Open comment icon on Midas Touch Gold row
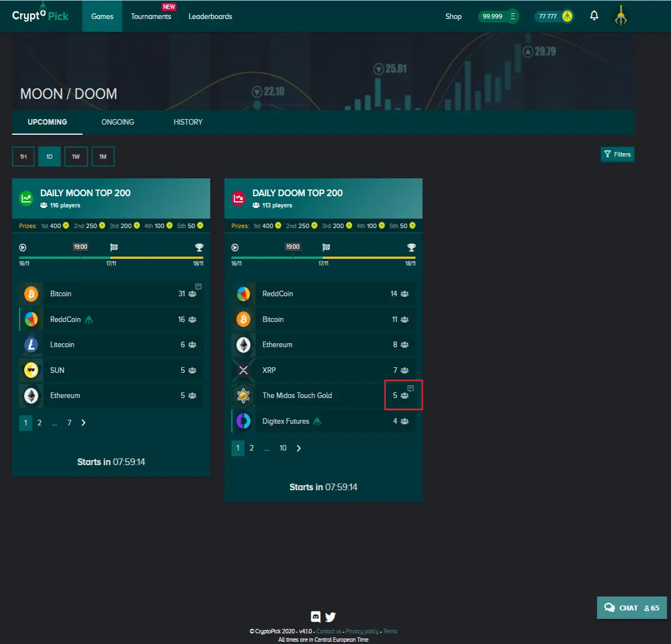671x644 pixels. pyautogui.click(x=410, y=388)
